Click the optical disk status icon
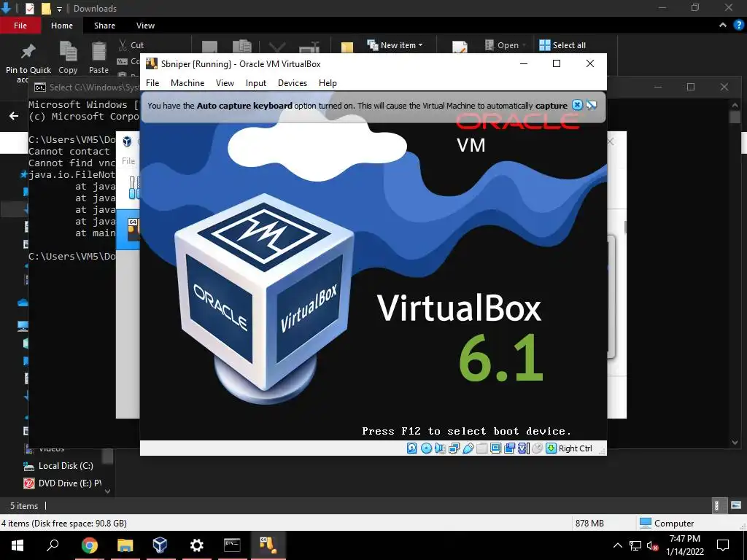Screen dimensions: 747x560 [426, 448]
